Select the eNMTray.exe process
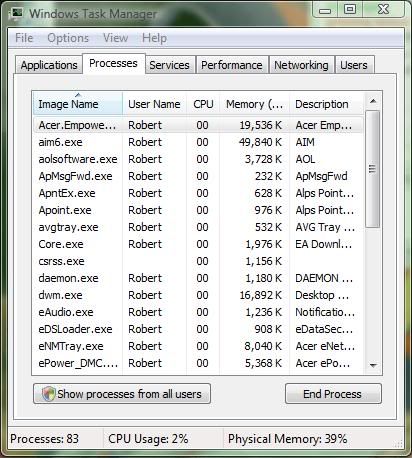This screenshot has width=412, height=458. (x=198, y=346)
